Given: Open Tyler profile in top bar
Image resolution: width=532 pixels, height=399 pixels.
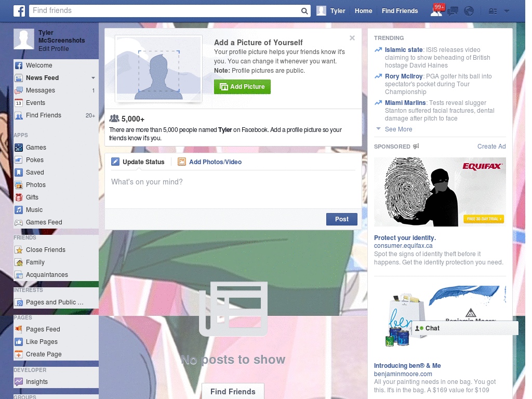Looking at the screenshot, I should point(331,11).
